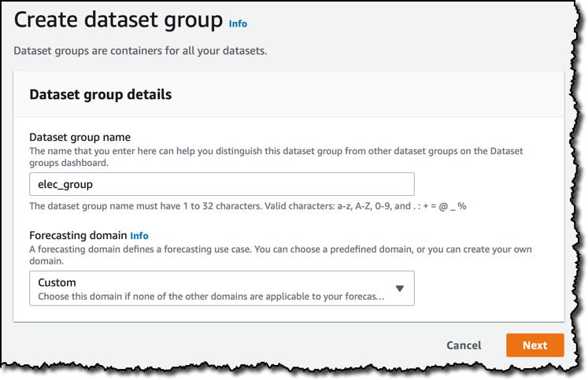
Task: Click the Dataset group name input field
Action: 221,184
